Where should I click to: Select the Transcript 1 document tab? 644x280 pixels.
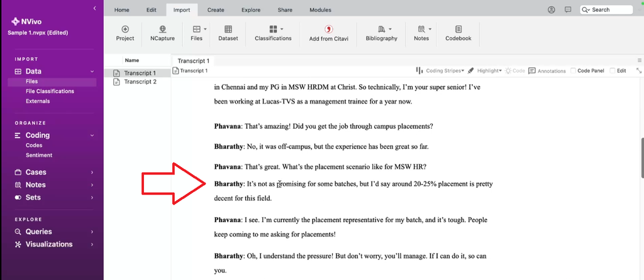194,61
